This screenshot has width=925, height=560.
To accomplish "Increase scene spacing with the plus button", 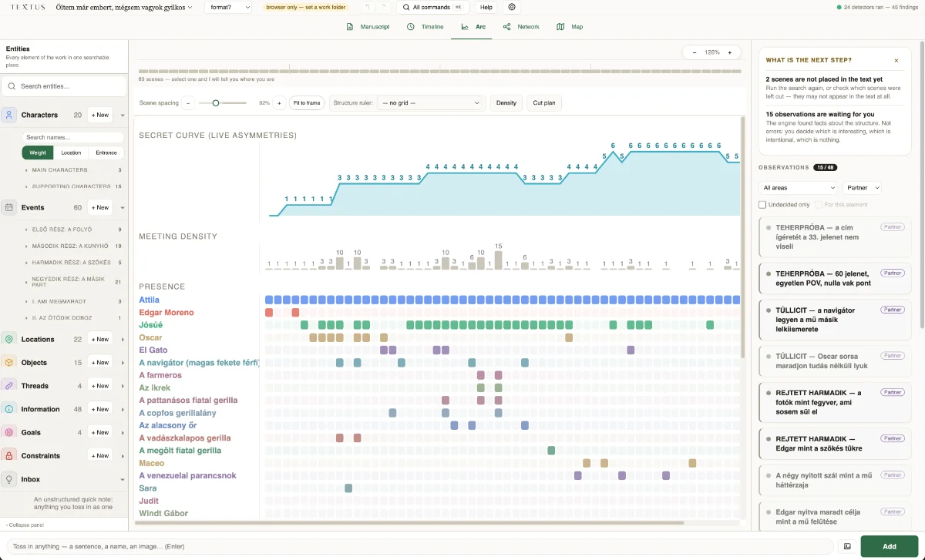I will (x=279, y=102).
